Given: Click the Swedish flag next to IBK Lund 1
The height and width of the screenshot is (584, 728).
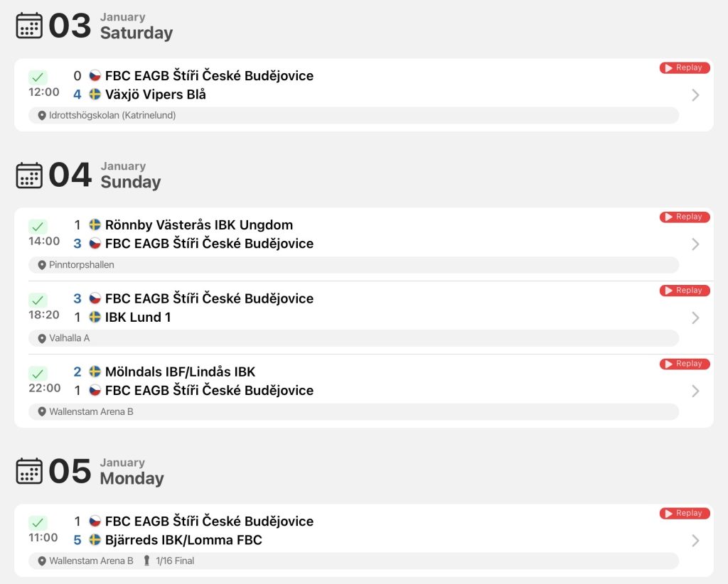Looking at the screenshot, I should (95, 318).
